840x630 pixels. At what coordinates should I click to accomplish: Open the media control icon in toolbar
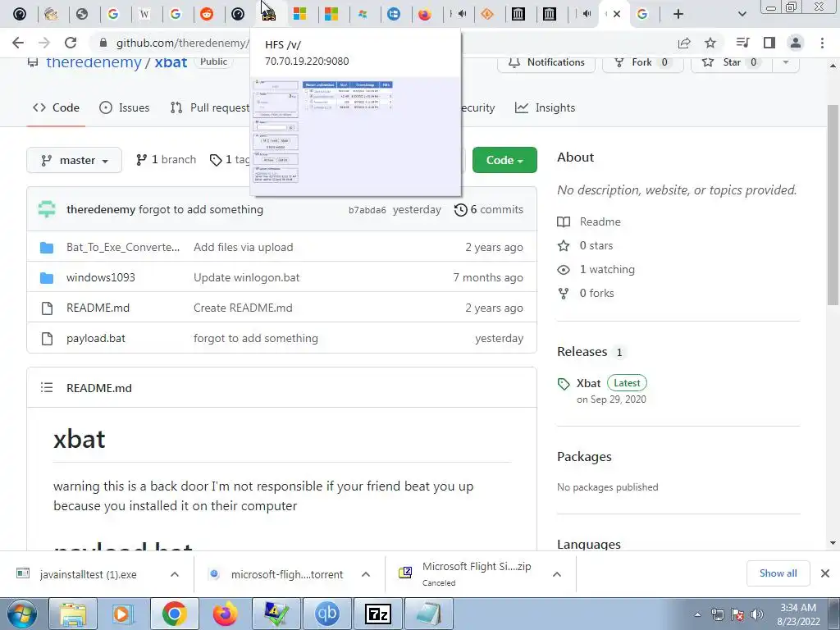click(742, 43)
